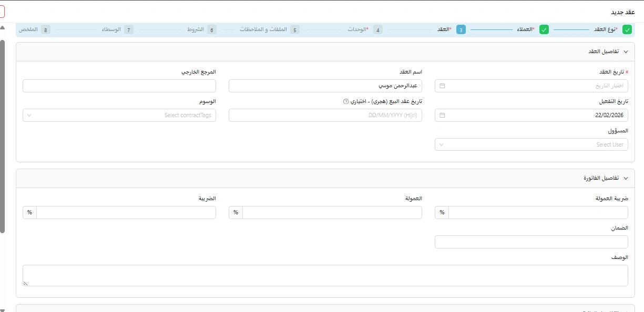Focus the الضمان input field
This screenshot has height=312, width=644.
tap(531, 242)
